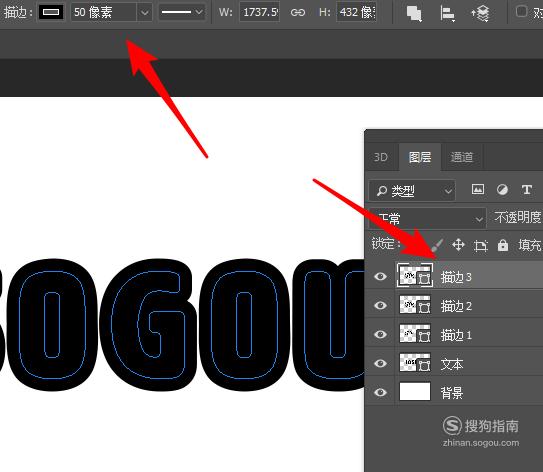This screenshot has height=472, width=543.
Task: Hide the 描边 1 layer
Action: tap(381, 335)
